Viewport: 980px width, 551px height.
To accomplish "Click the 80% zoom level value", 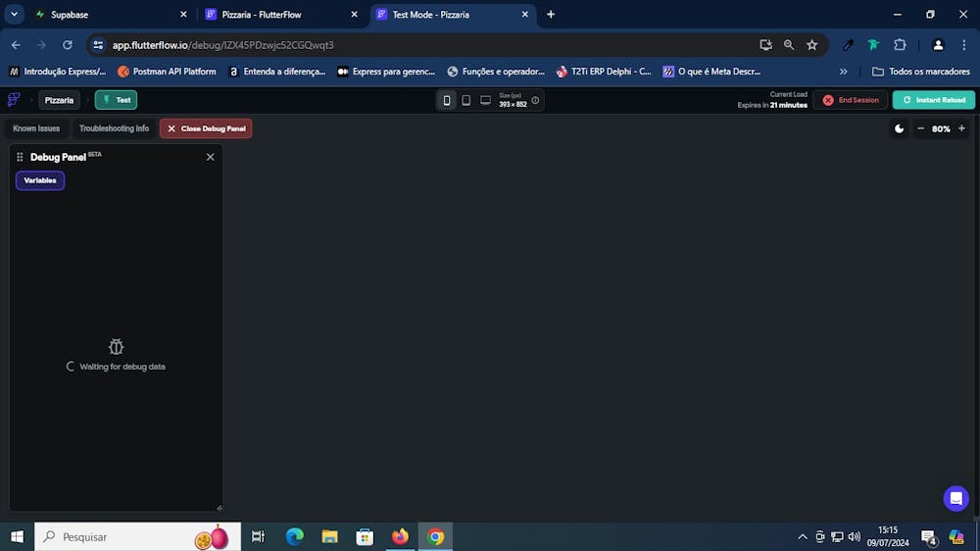I will pos(941,128).
